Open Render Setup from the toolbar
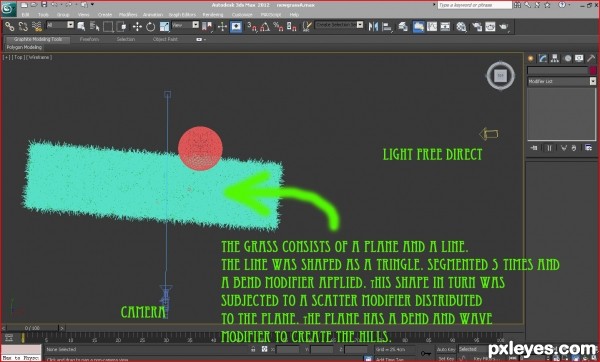600x362 pixels. [477, 26]
